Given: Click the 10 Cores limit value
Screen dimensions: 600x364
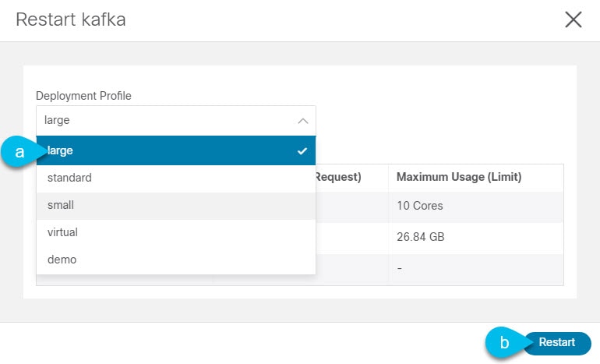Looking at the screenshot, I should tap(420, 206).
